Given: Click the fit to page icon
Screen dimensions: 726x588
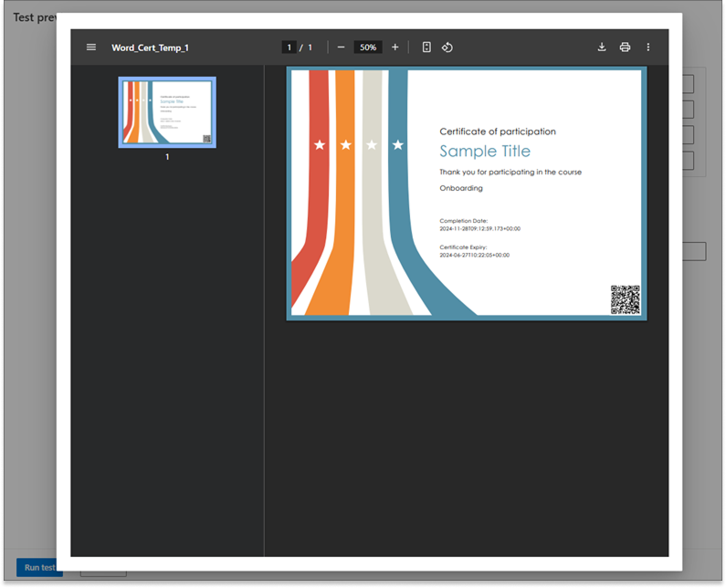Looking at the screenshot, I should [426, 47].
